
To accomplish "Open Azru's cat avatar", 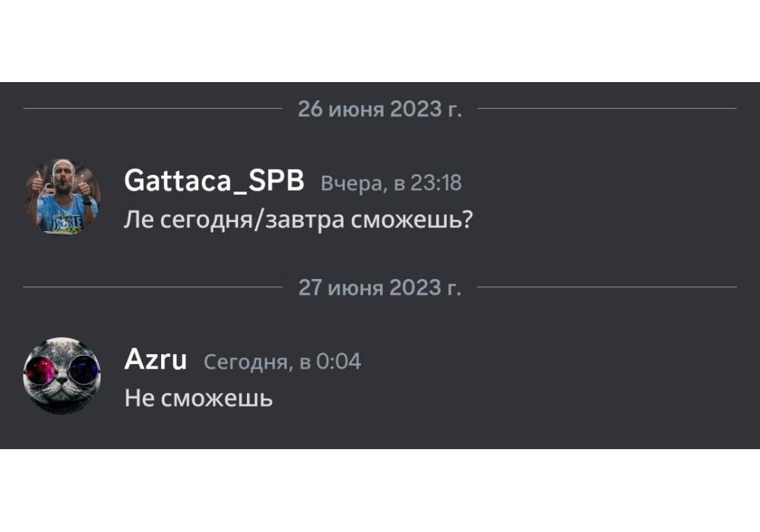I will coord(62,375).
